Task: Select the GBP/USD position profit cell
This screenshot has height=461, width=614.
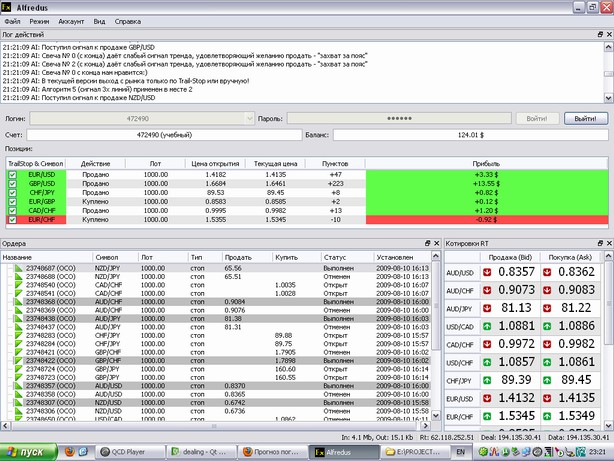Action: 486,184
